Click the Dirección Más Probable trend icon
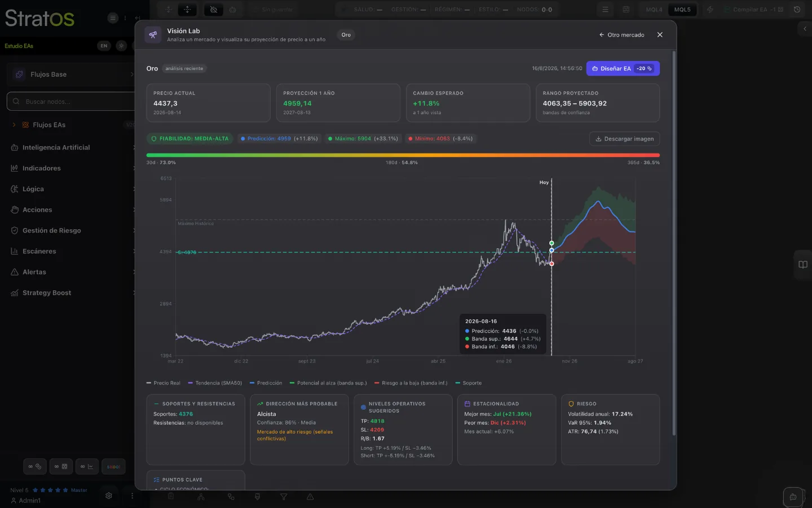812x508 pixels. 260,404
